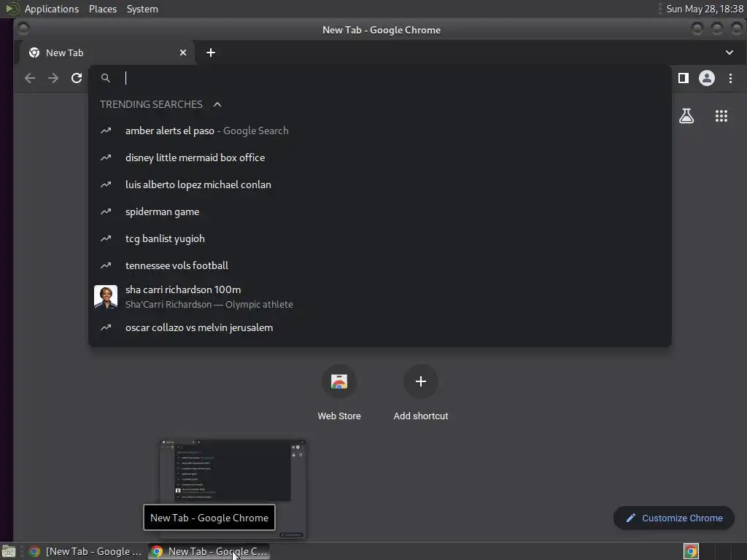Open the System menu
This screenshot has height=560, width=747.
point(142,9)
